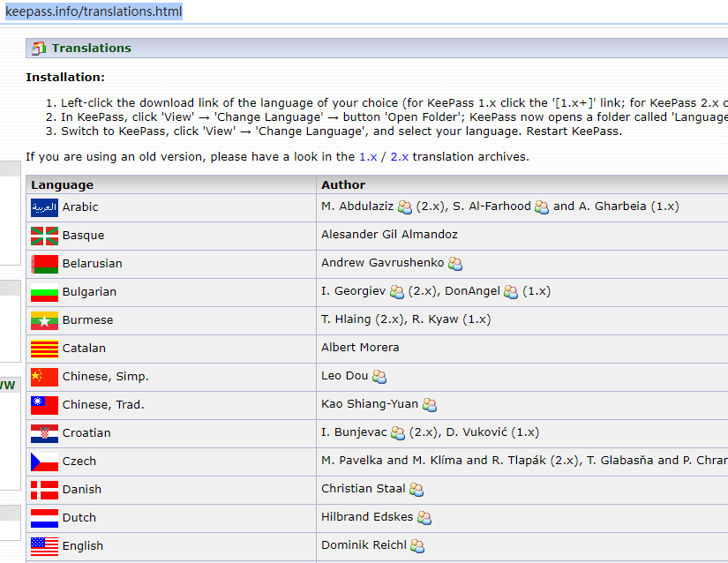Open contact icon beside I. Georgiev
This screenshot has height=563, width=728.
(397, 292)
